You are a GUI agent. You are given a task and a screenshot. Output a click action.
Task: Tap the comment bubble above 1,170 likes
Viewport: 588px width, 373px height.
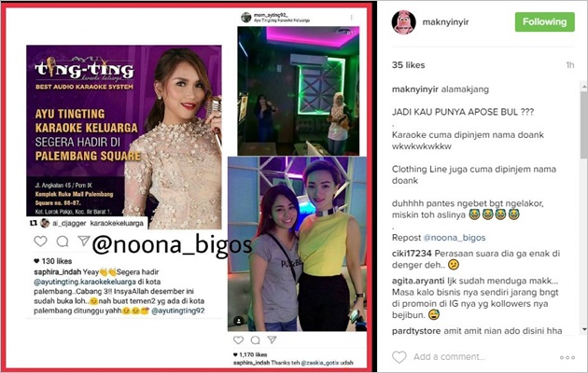point(256,340)
